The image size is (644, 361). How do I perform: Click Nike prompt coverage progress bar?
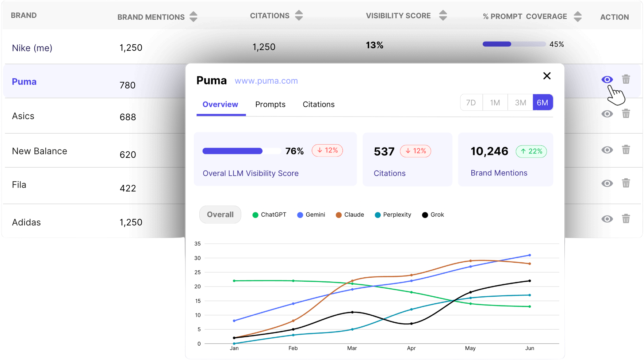click(514, 44)
